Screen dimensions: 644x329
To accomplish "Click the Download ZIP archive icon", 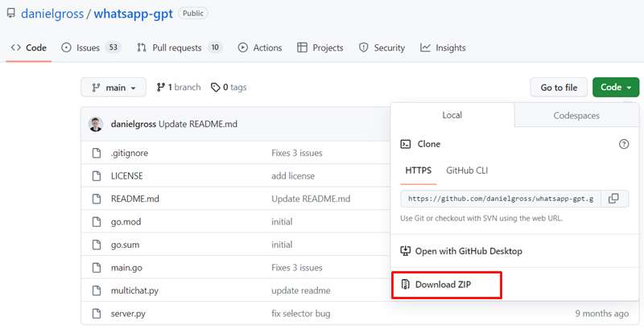I will (406, 285).
